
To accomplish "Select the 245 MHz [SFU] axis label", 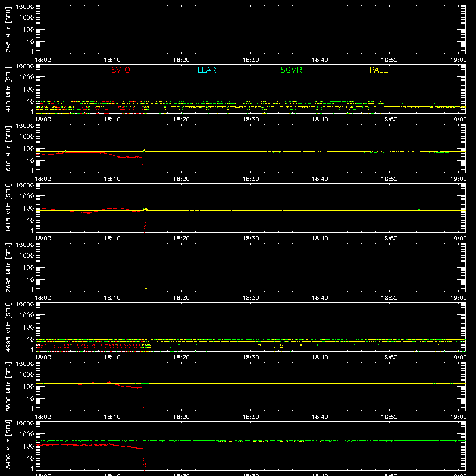I will click(x=8, y=29).
